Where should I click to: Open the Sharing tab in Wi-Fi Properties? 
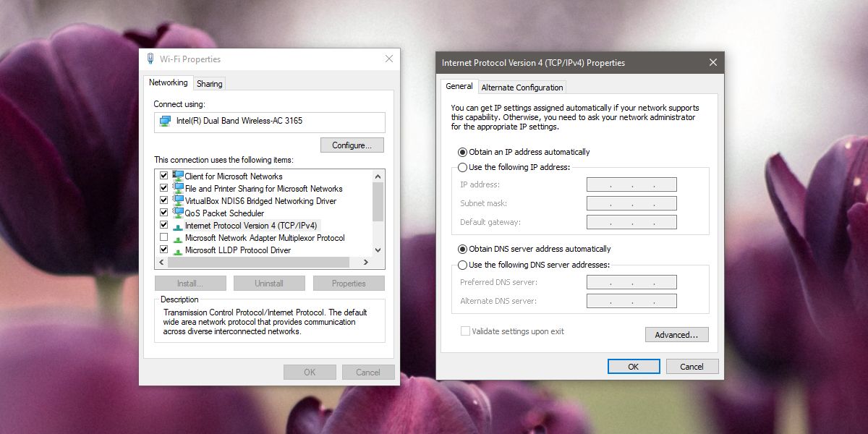(x=210, y=84)
